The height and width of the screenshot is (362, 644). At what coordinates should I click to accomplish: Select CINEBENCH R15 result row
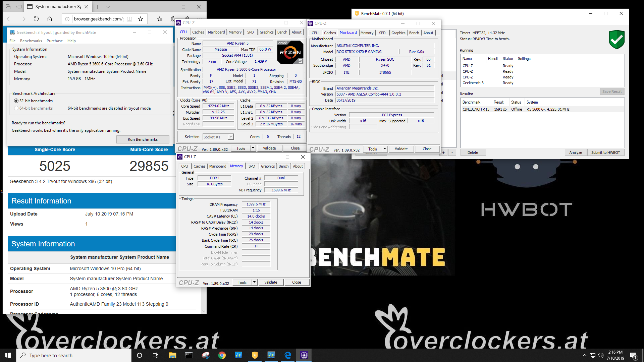(542, 109)
